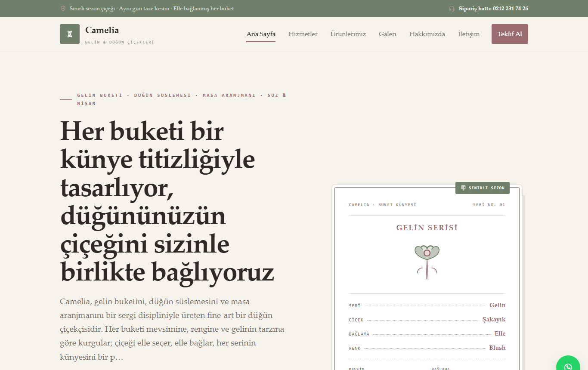Click the 'Gelin' value in the Seri row

[497, 305]
